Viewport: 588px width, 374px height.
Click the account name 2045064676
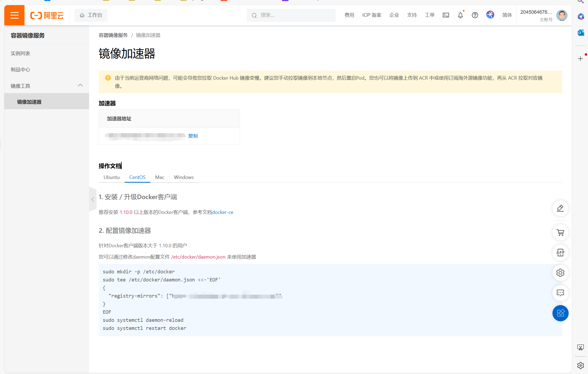click(536, 12)
